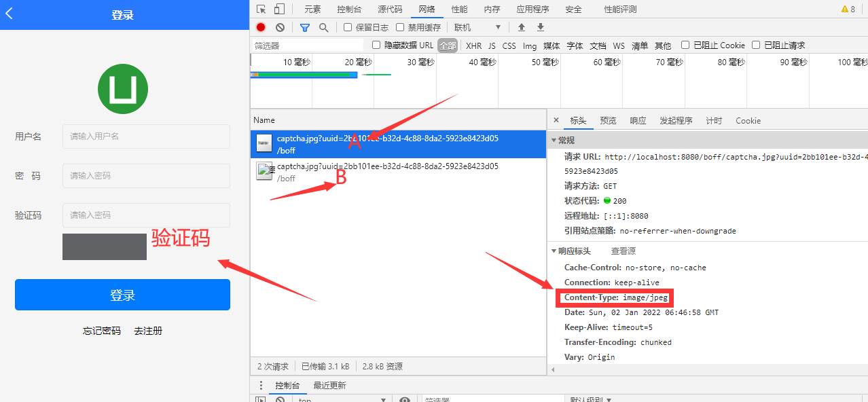868x402 pixels.
Task: Enable the 禁用缓存 checkbox
Action: click(x=400, y=27)
